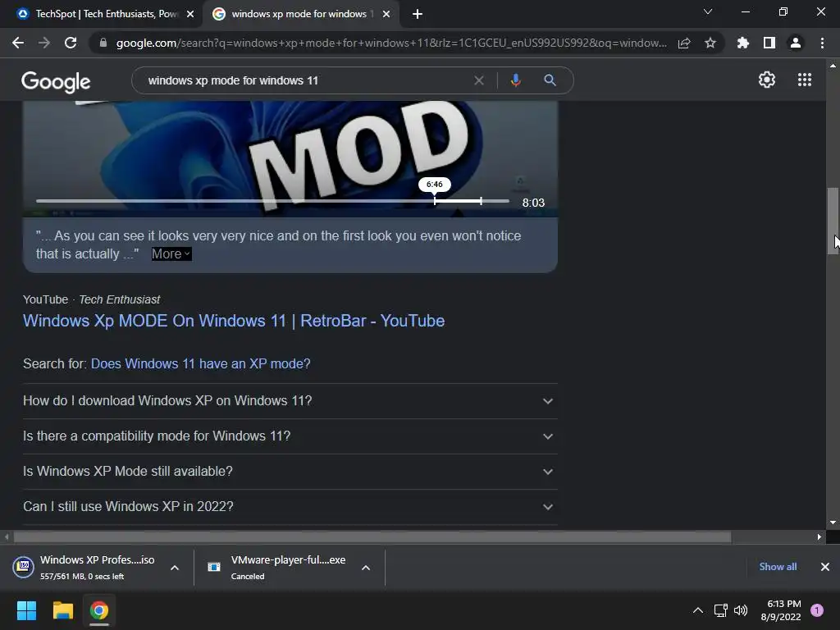This screenshot has width=840, height=630.
Task: Show hidden system tray icons
Action: tap(698, 610)
